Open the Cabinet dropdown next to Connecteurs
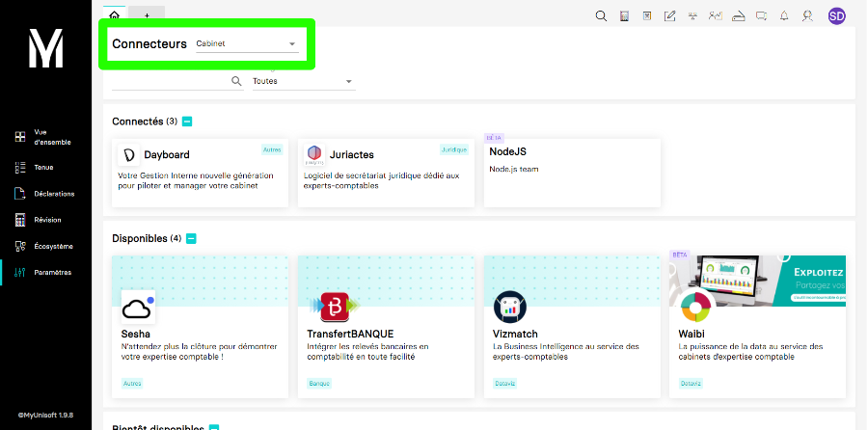The height and width of the screenshot is (430, 868). (247, 43)
